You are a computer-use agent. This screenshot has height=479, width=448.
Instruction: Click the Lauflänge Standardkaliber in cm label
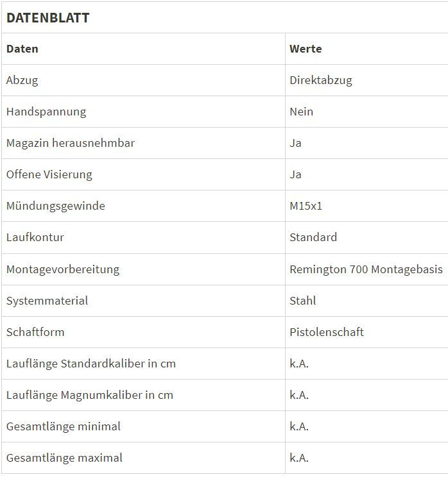click(x=91, y=364)
